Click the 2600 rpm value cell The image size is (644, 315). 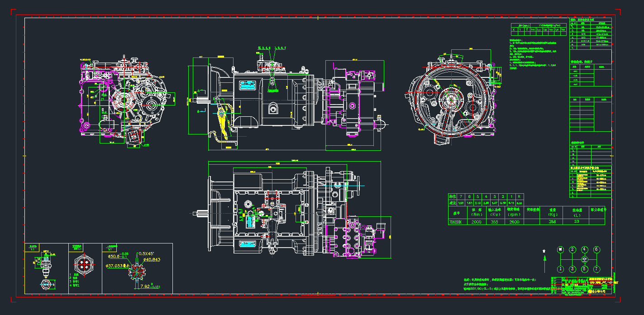514,222
